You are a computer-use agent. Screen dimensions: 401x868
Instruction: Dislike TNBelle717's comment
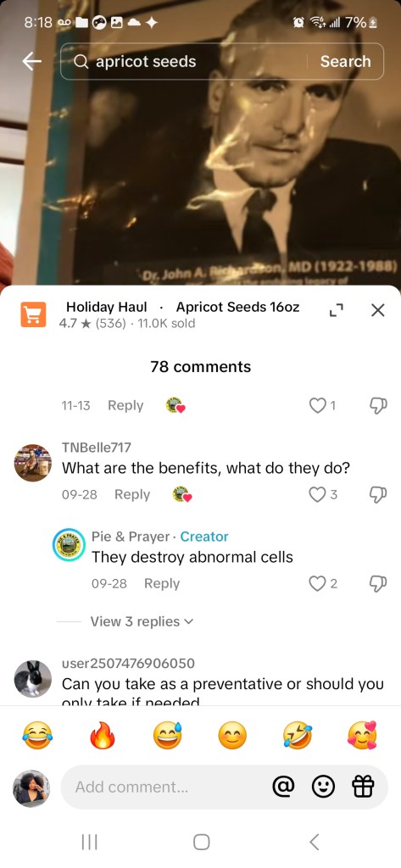tap(377, 494)
